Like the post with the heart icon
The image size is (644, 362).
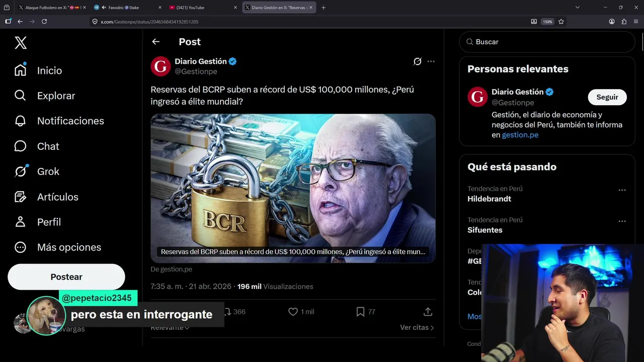(293, 312)
